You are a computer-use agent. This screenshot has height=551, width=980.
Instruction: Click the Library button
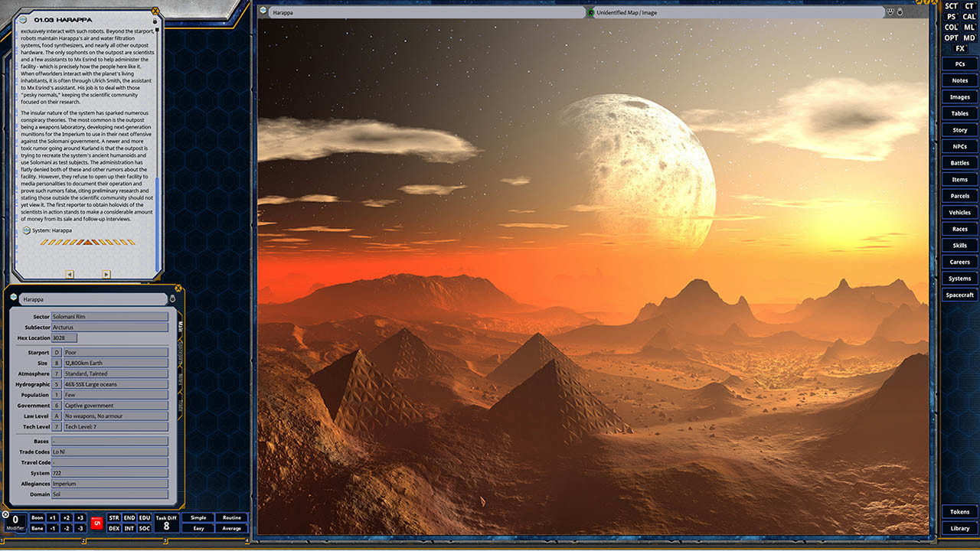(x=959, y=528)
